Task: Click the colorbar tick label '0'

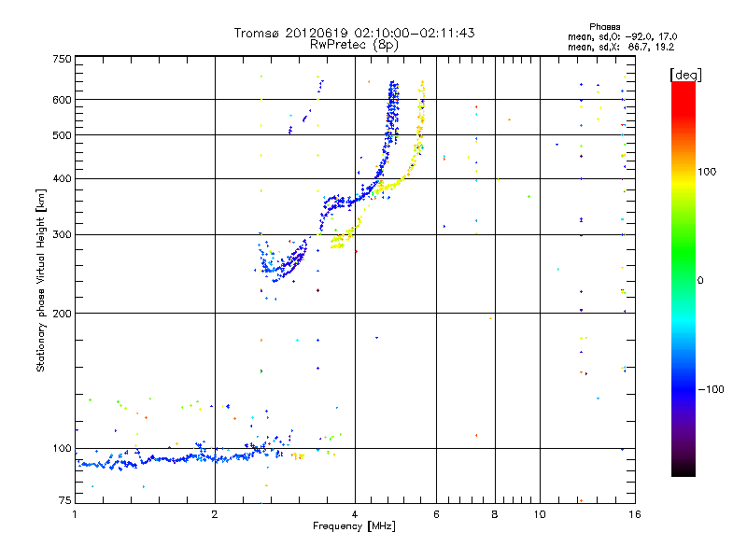Action: pos(700,280)
